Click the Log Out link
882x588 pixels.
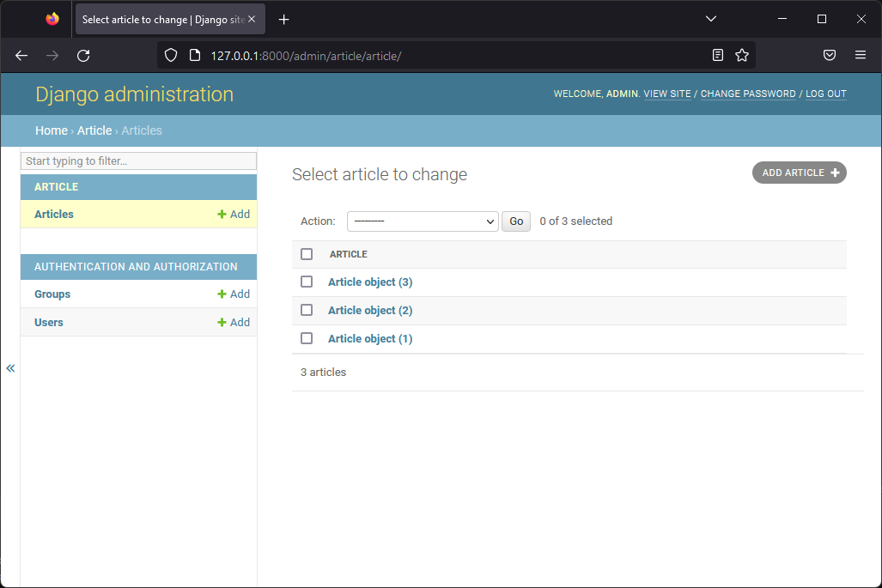point(825,94)
